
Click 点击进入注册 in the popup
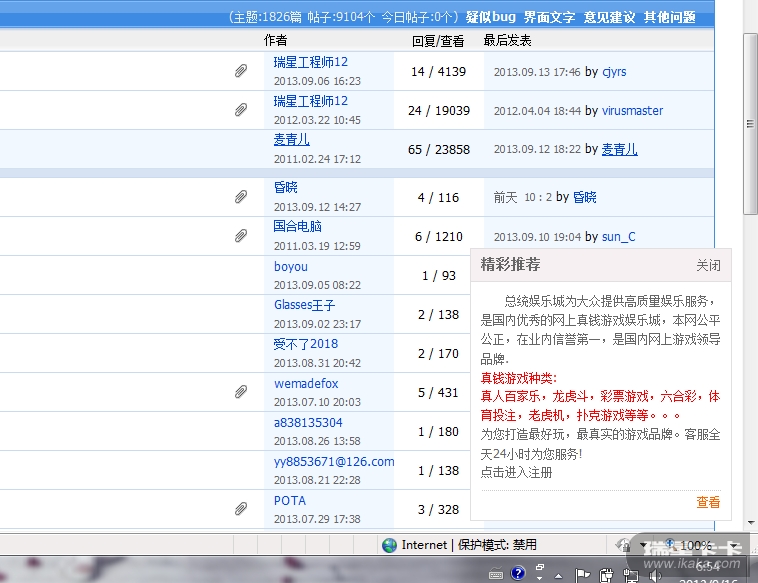[x=516, y=472]
